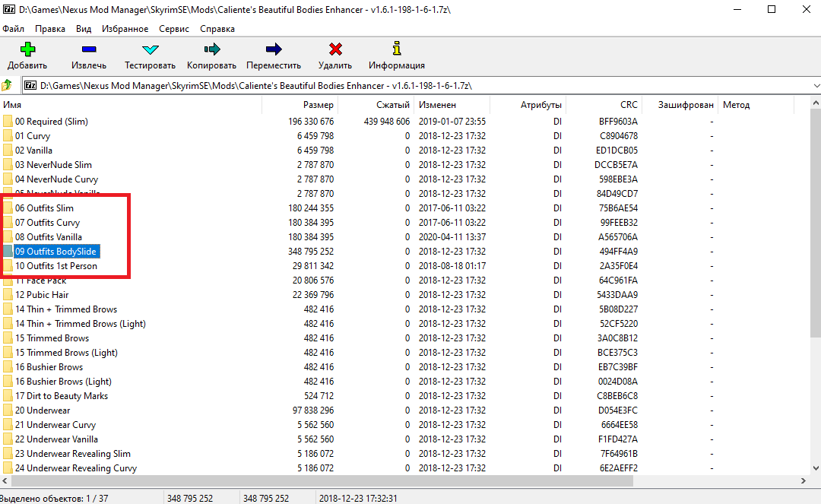Sort by the Размер column header
This screenshot has width=821, height=504.
coord(318,105)
